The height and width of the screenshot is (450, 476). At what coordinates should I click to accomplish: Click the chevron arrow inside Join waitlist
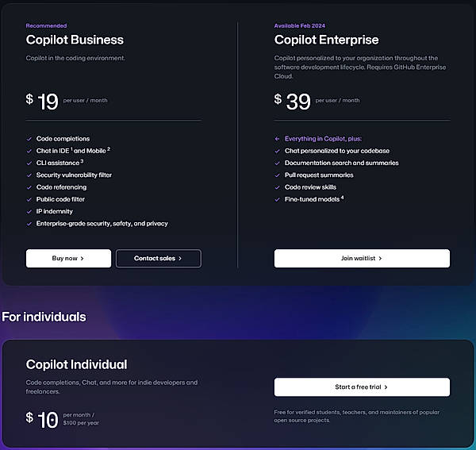[380, 259]
